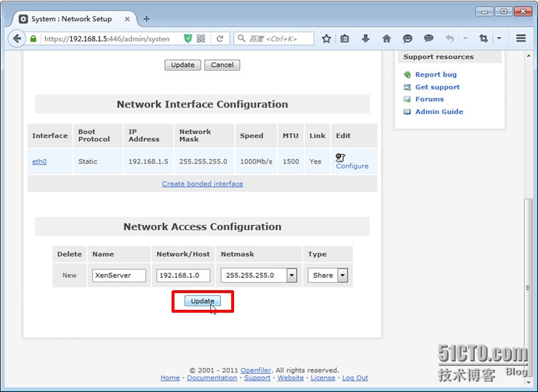Go to browser home page icon
The width and height of the screenshot is (538, 392).
point(387,39)
